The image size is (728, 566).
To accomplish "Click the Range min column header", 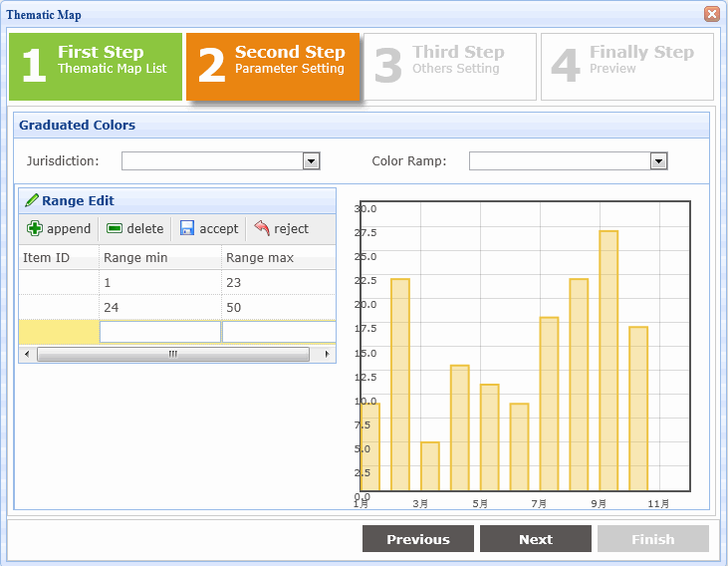I will (160, 257).
